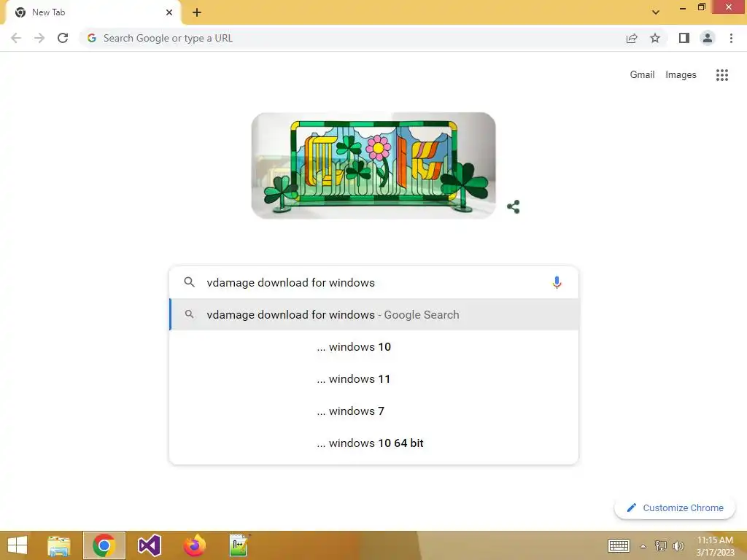Open the volume control in the tray
Viewport: 747px width, 560px height.
pyautogui.click(x=678, y=545)
